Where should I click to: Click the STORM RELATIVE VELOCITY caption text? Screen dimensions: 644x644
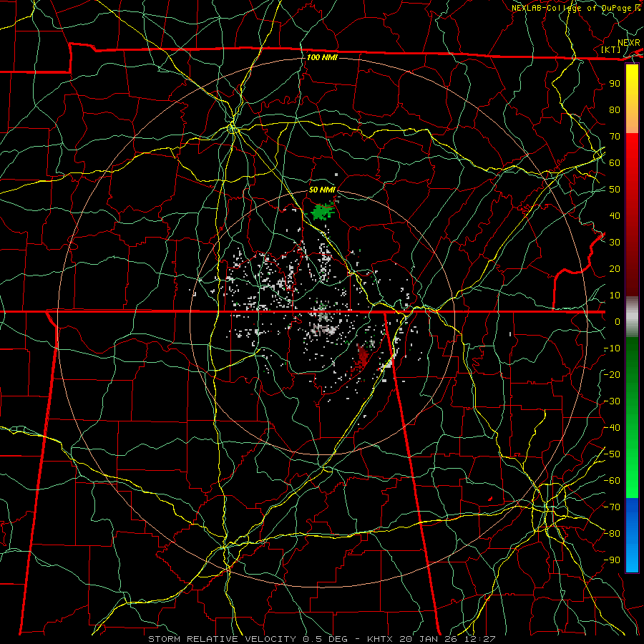(x=222, y=639)
